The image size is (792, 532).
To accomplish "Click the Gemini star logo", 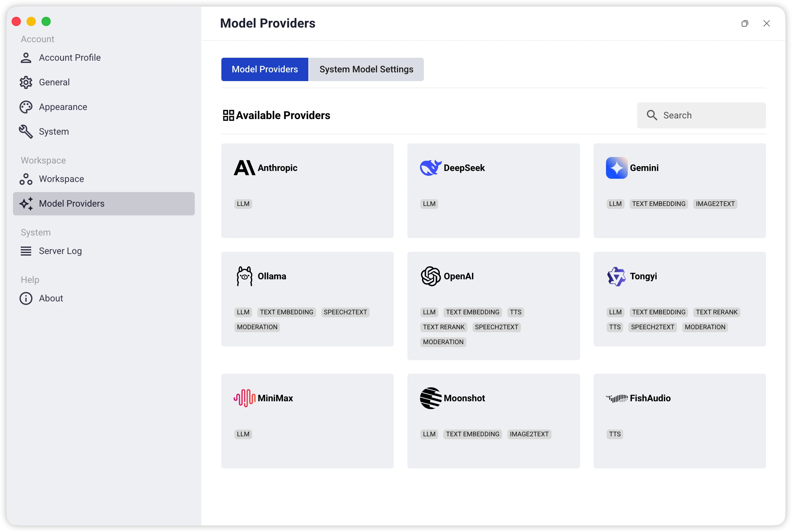I will click(x=616, y=168).
